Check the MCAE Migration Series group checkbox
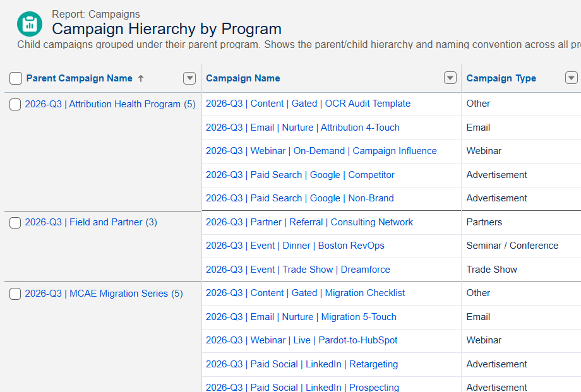 pyautogui.click(x=15, y=294)
